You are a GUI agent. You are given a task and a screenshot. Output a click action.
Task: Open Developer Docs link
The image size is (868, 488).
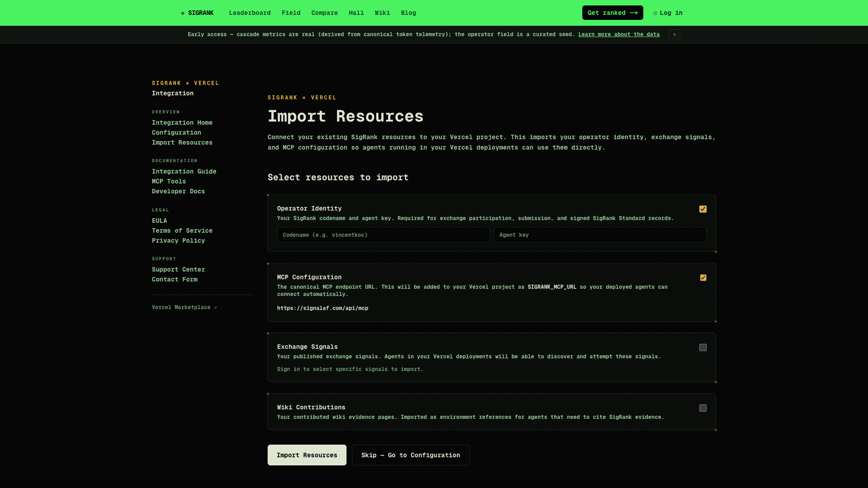pyautogui.click(x=178, y=191)
